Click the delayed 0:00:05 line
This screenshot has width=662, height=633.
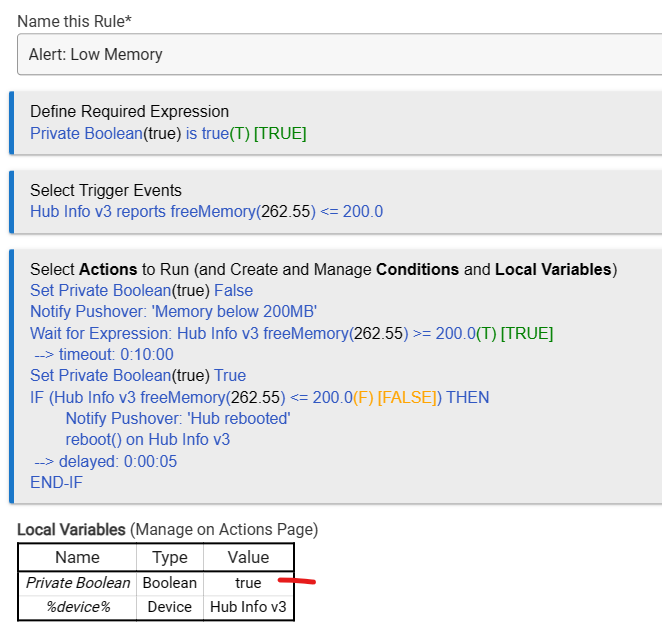pyautogui.click(x=103, y=461)
